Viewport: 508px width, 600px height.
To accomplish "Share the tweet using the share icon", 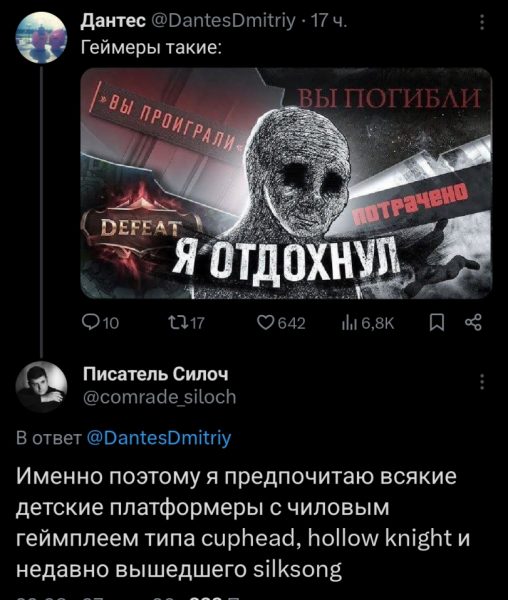I will 473,323.
